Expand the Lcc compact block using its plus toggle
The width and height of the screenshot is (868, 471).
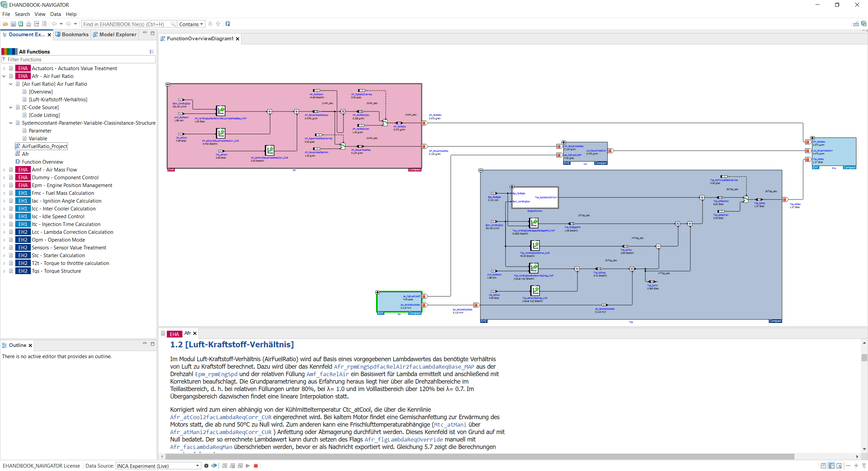[x=564, y=142]
